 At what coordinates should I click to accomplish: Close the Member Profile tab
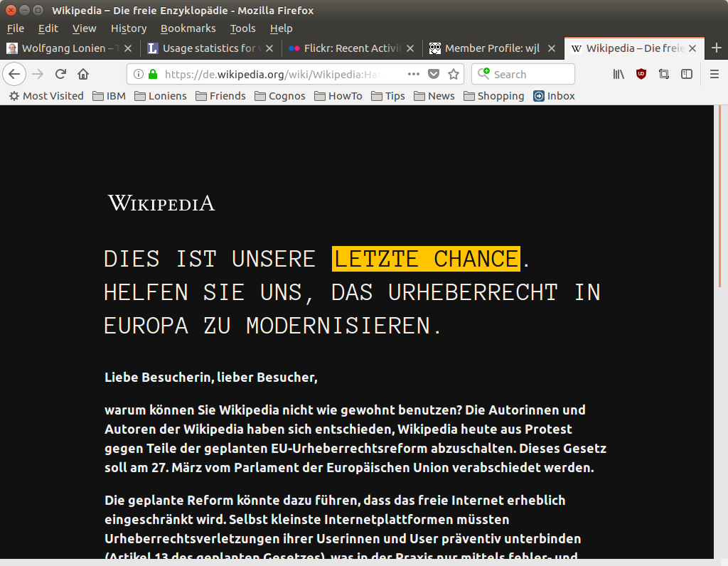point(552,48)
